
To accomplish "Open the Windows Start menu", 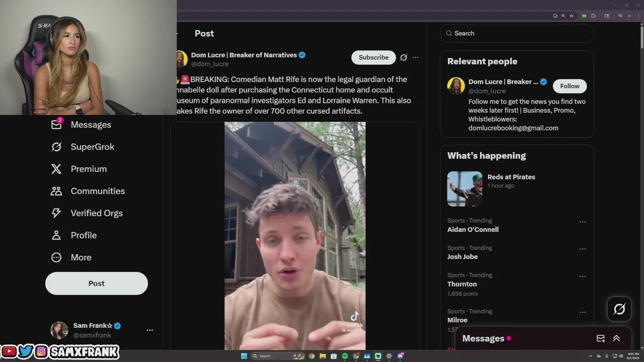I will click(x=244, y=356).
